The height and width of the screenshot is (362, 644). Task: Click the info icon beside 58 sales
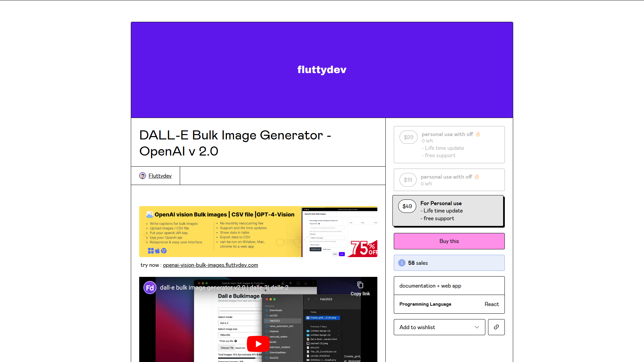(x=401, y=263)
